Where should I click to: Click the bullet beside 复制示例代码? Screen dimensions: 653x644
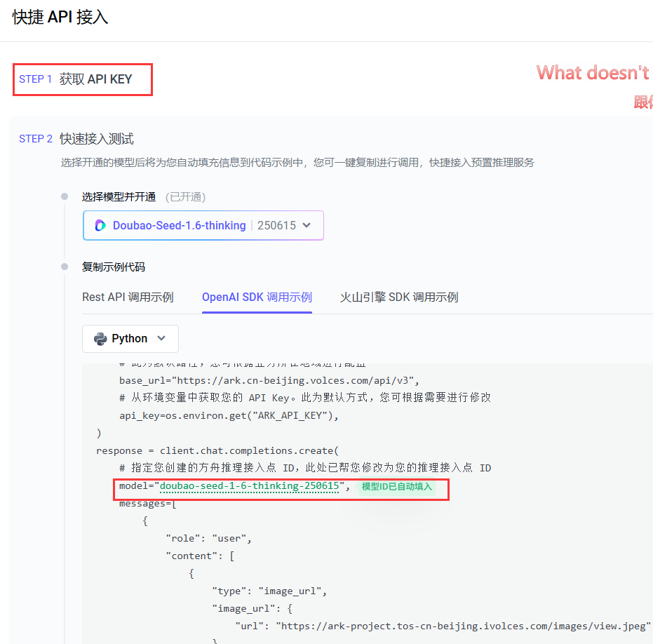pos(65,267)
